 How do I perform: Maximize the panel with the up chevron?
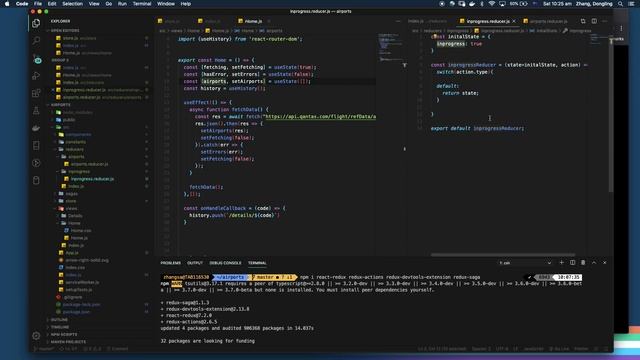tap(594, 263)
